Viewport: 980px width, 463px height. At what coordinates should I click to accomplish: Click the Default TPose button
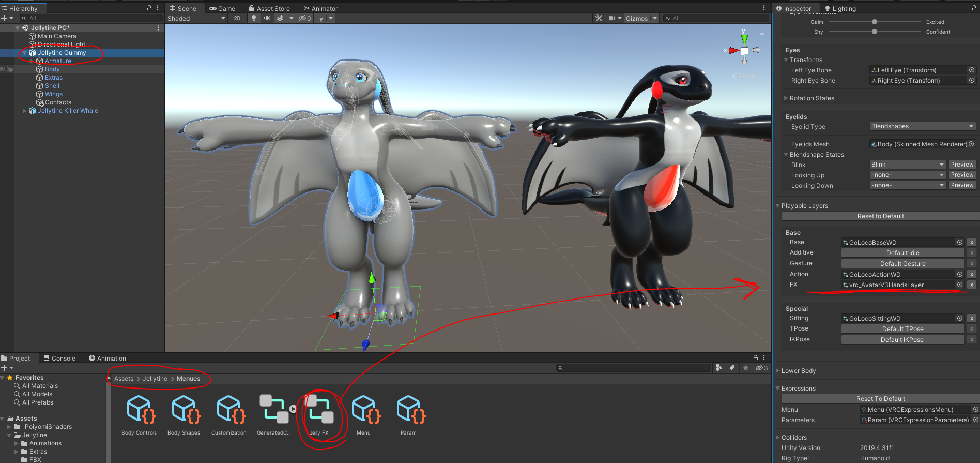(x=903, y=329)
